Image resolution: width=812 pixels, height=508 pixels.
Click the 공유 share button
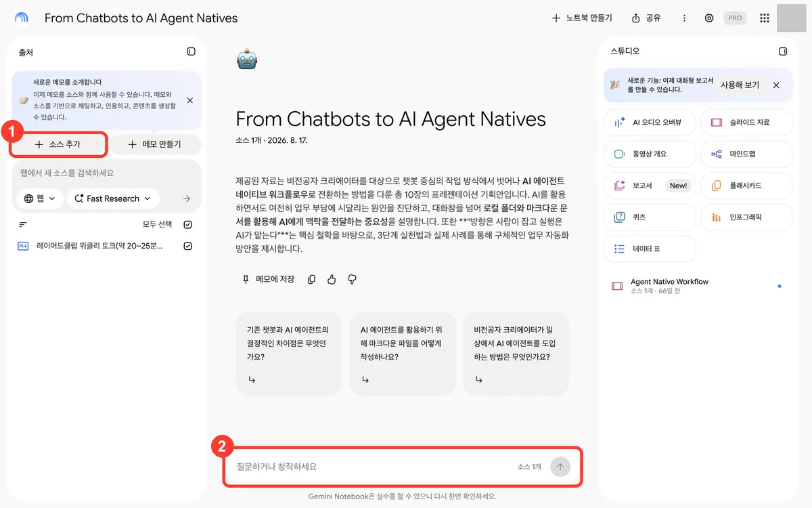[x=646, y=18]
